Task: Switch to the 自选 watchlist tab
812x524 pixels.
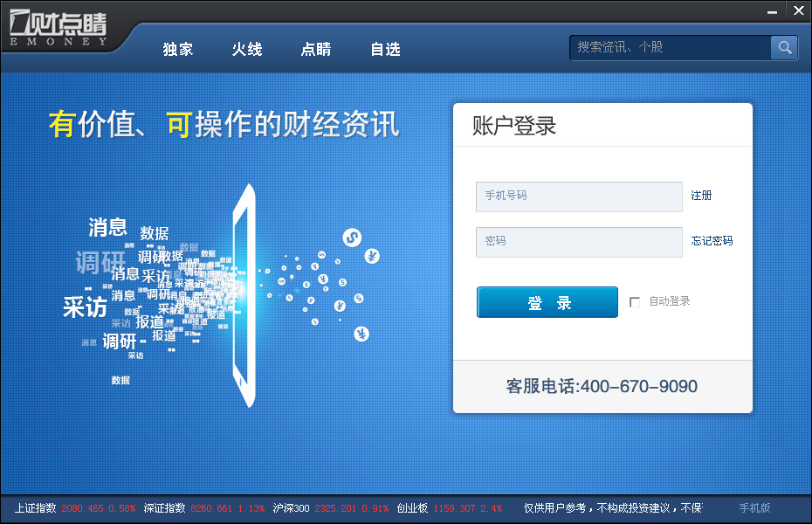Action: pos(385,50)
